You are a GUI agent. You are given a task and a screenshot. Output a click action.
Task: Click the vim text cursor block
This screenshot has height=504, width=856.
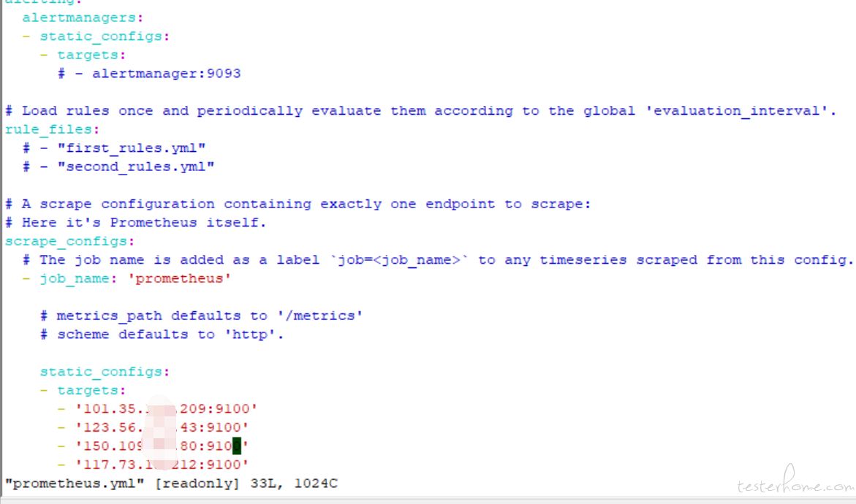(236, 446)
